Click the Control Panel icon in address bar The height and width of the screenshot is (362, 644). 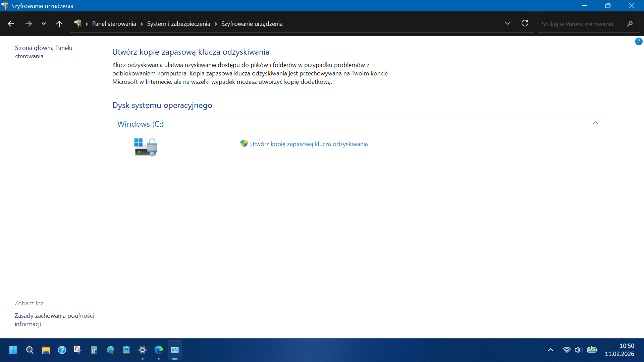(78, 23)
